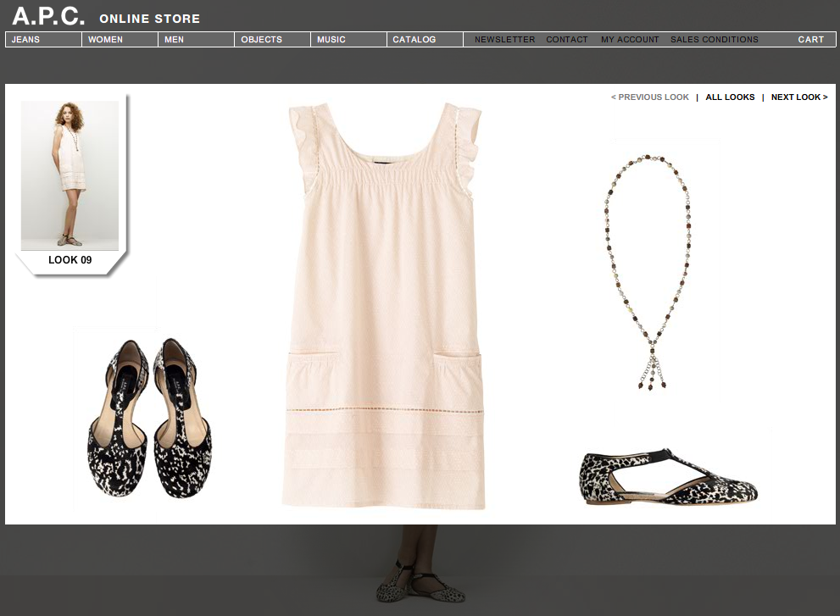Screen dimensions: 840x616
Task: Open the MUSIC menu
Action: (x=348, y=40)
